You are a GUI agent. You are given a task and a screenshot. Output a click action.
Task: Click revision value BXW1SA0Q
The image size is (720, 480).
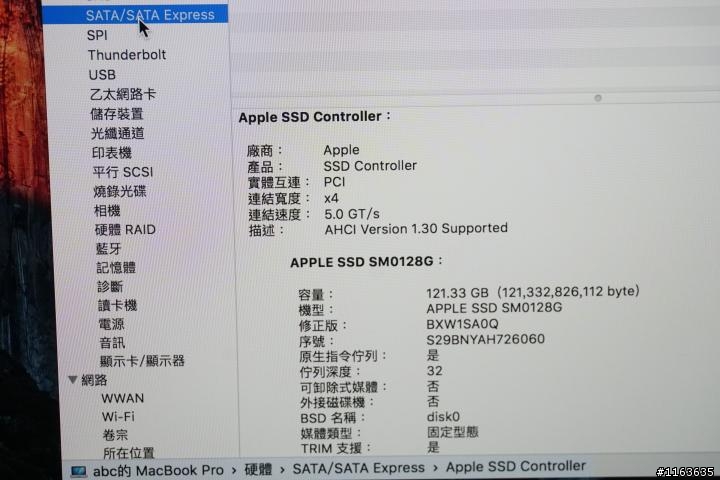(x=462, y=324)
